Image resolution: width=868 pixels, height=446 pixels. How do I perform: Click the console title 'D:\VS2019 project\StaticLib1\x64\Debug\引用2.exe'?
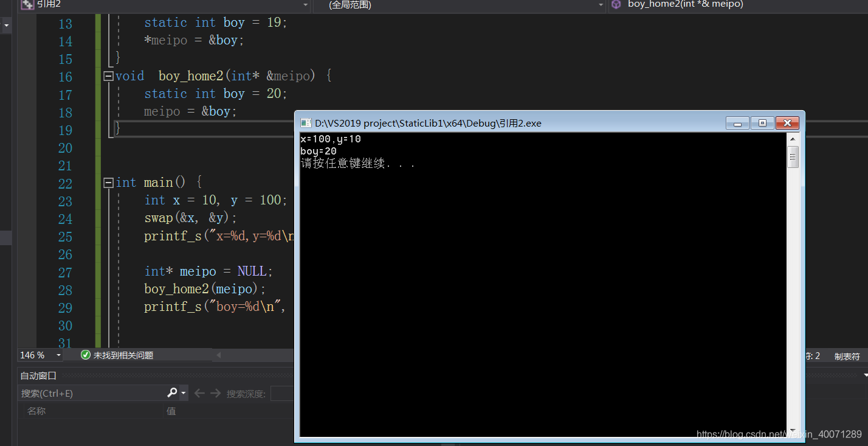428,123
